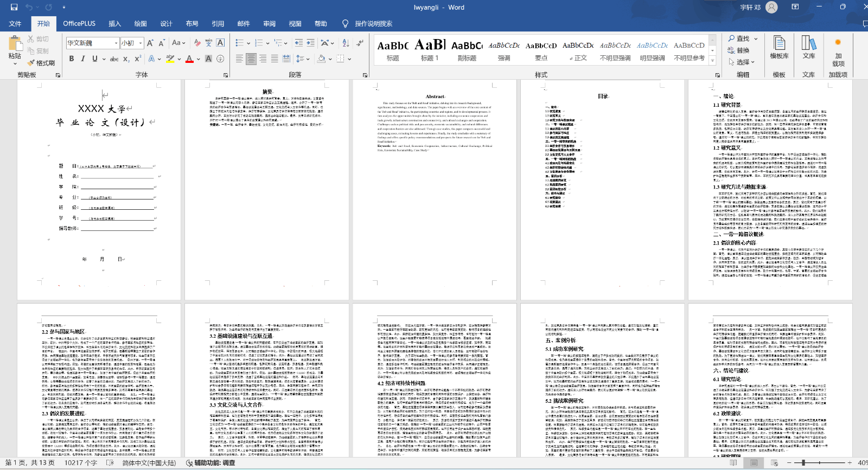The image size is (868, 470).
Task: Apply the character border icon
Action: (220, 43)
